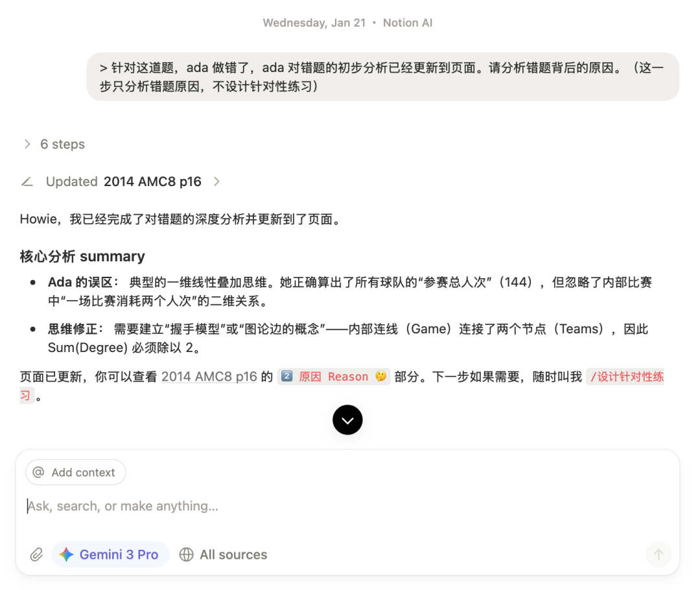Screen dimensions: 700x590
Task: Open the Gemini 3 Pro model selector
Action: (x=110, y=554)
